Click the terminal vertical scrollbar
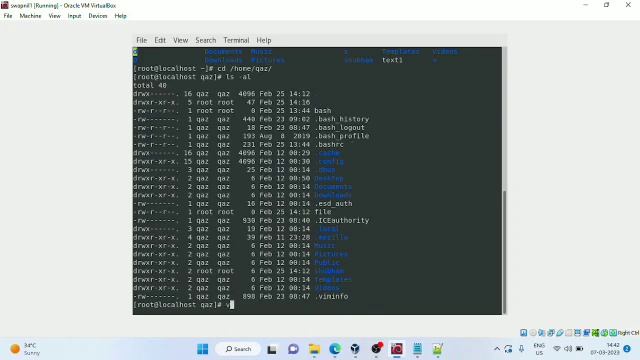Screen dimensions: 640x360 coord(504,251)
